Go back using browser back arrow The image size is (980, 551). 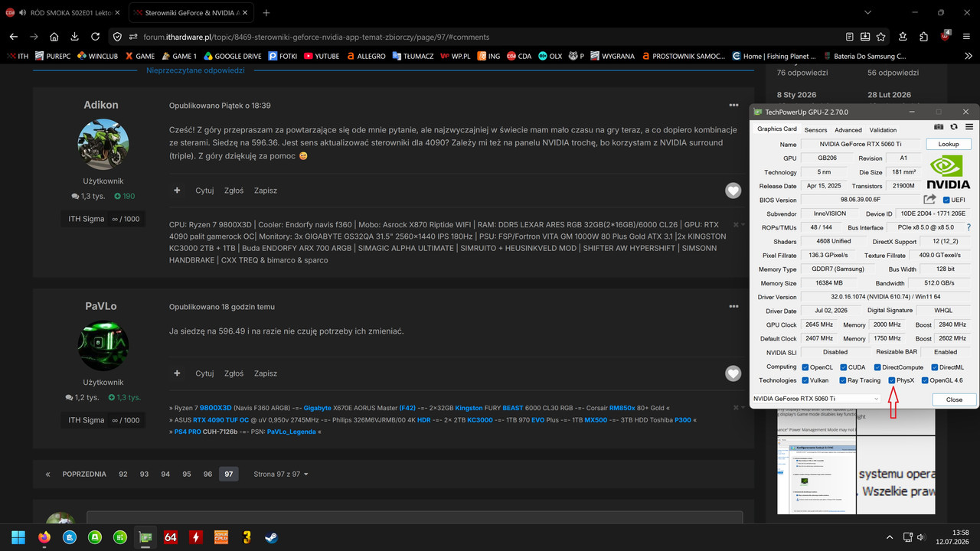click(x=14, y=37)
